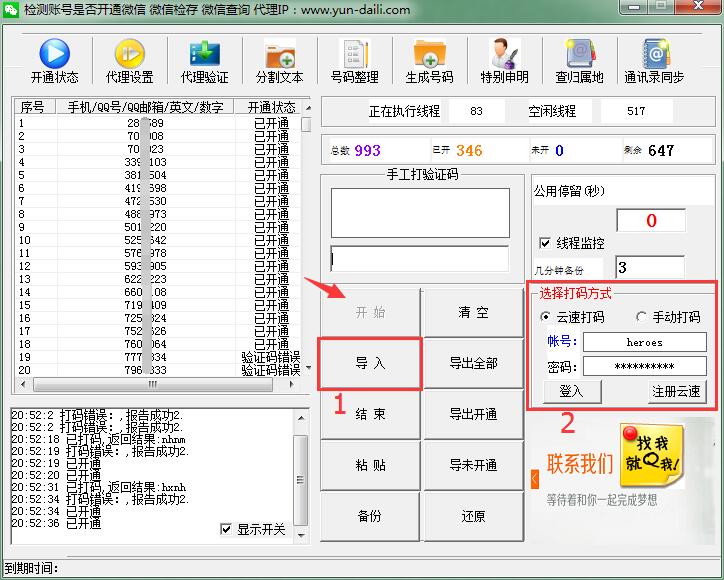Click log entry 20:52:31 已打码 hxnh
The image size is (724, 580).
pyautogui.click(x=98, y=487)
